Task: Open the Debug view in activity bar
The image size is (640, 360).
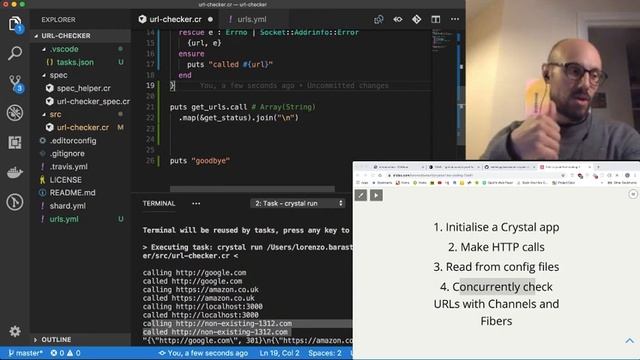Action: tap(15, 113)
